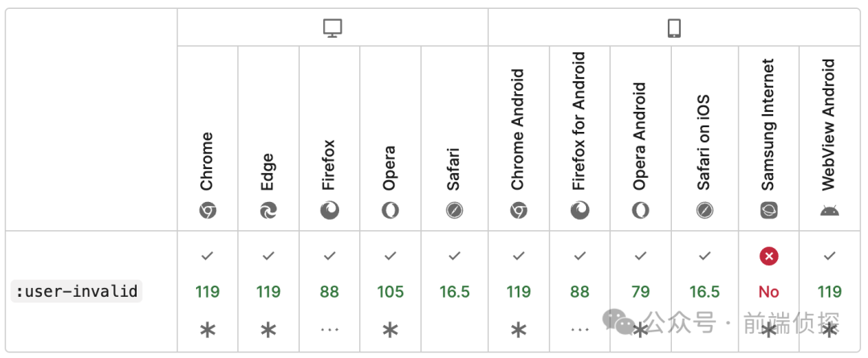This screenshot has width=868, height=358.
Task: Expand notes asterisk under Opera 105
Action: click(391, 331)
